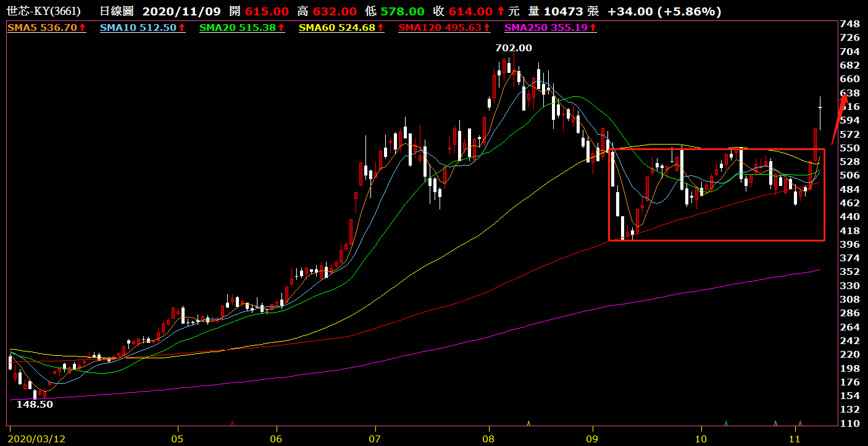This screenshot has height=446, width=868.
Task: Click the red triangle marker between months 05 and 06
Action: coord(232,424)
